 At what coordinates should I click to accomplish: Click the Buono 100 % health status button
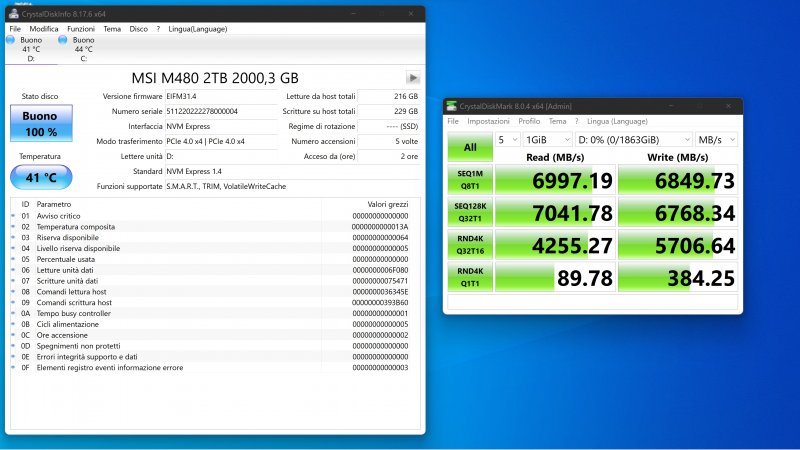coord(41,123)
